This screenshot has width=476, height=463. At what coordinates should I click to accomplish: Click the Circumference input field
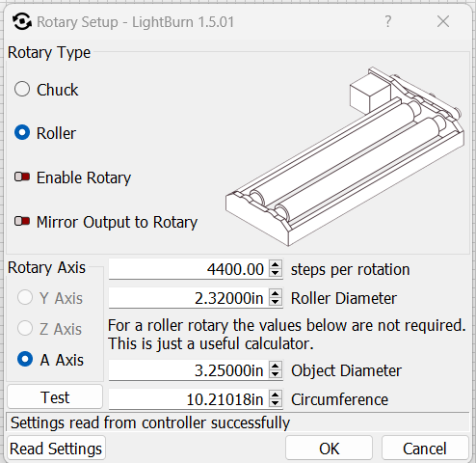pos(188,399)
